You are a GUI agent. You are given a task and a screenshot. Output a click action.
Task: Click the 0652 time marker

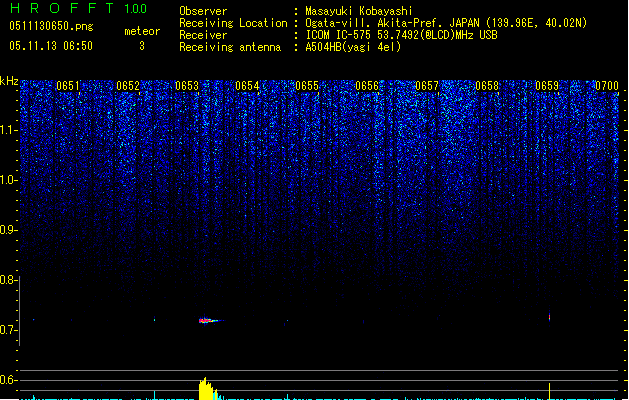tap(128, 86)
